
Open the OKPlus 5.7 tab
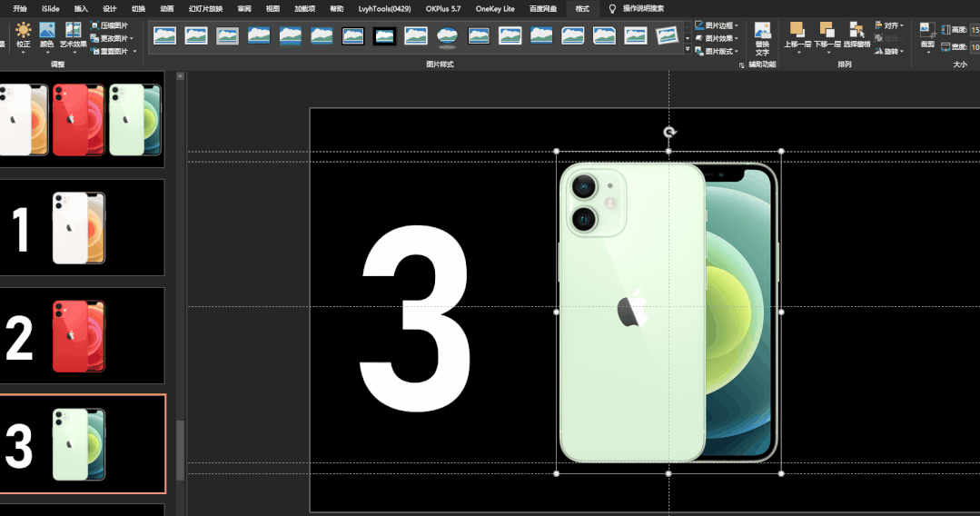click(x=443, y=9)
